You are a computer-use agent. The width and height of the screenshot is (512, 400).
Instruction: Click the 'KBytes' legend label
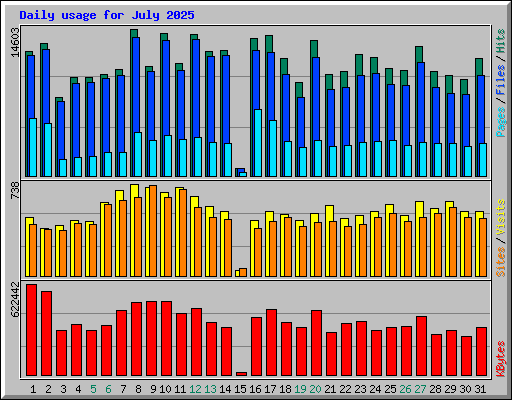click(x=501, y=359)
